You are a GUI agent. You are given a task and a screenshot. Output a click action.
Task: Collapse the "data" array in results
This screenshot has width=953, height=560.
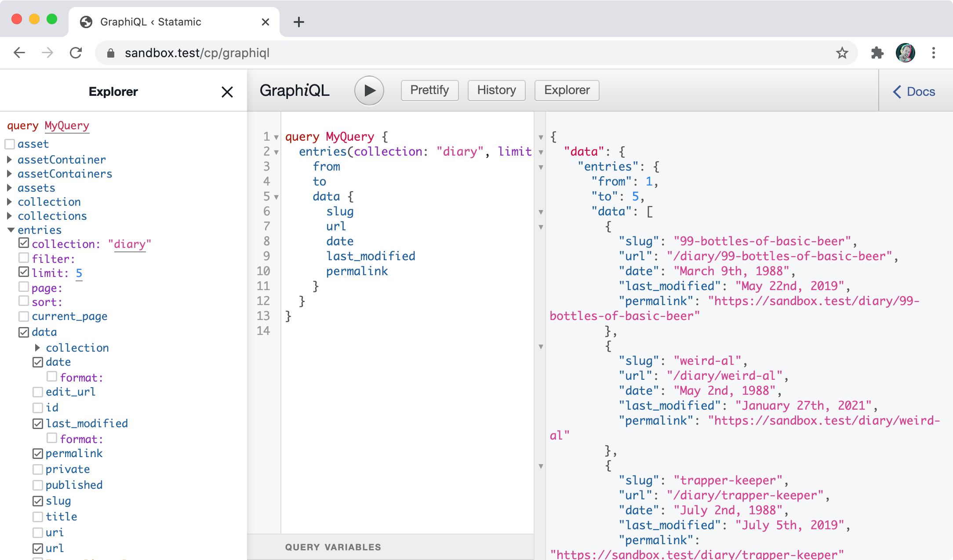point(541,212)
